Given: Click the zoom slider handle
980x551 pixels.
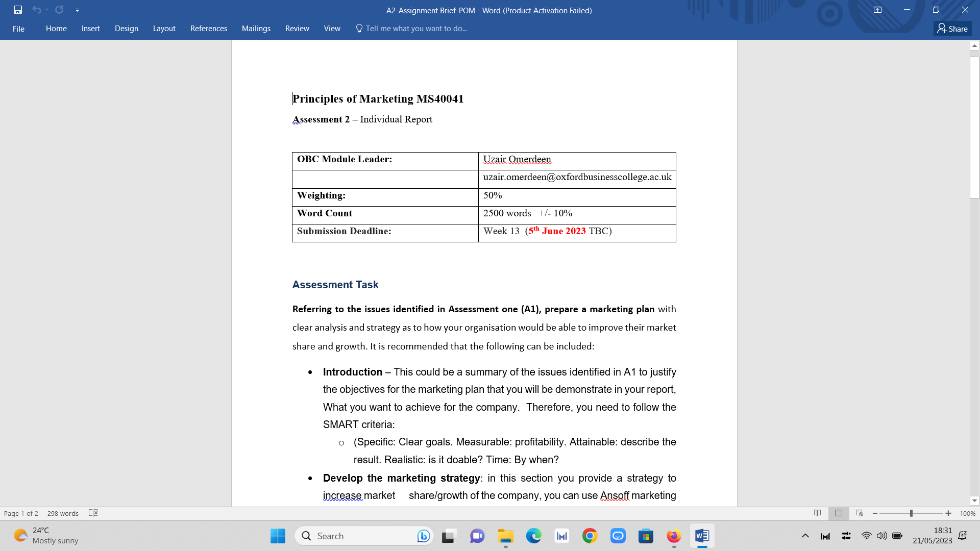Looking at the screenshot, I should pyautogui.click(x=911, y=513).
